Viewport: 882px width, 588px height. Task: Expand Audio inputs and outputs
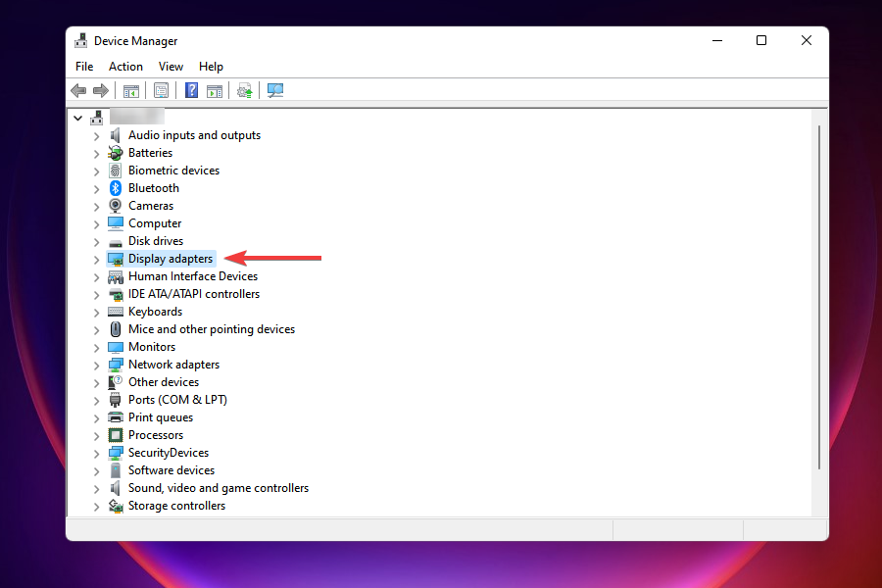[x=96, y=135]
